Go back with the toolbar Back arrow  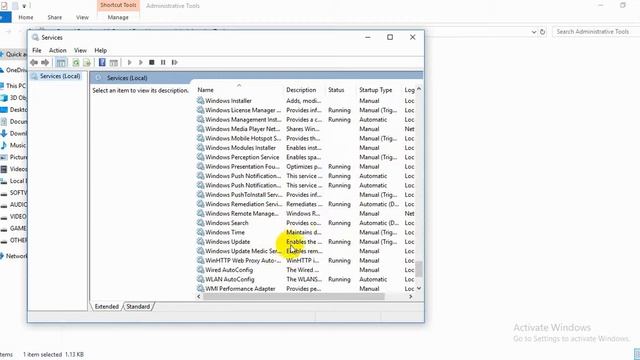click(34, 62)
